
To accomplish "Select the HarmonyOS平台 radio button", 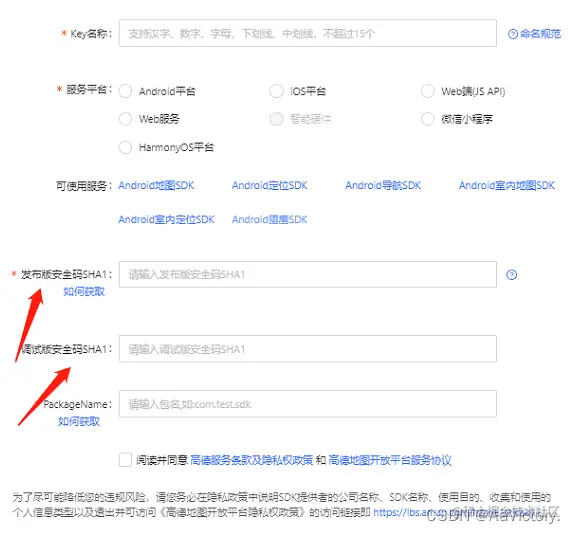I will (x=125, y=147).
